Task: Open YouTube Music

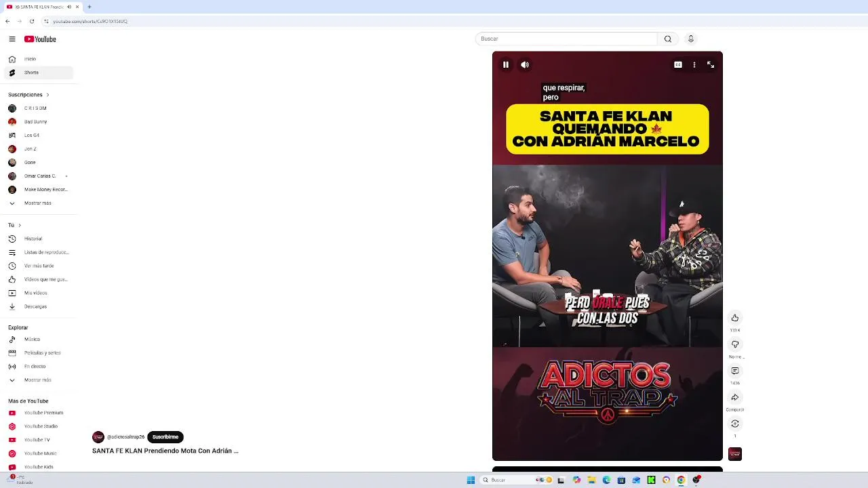Action: (39, 453)
